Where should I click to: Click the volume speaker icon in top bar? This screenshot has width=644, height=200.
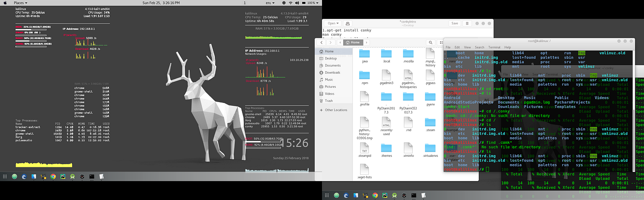297,3
